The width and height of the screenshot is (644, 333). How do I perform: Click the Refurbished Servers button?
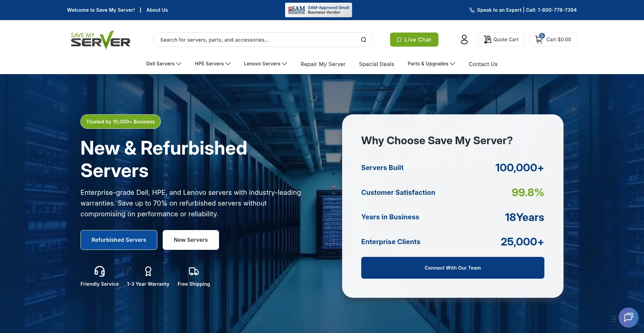(119, 240)
